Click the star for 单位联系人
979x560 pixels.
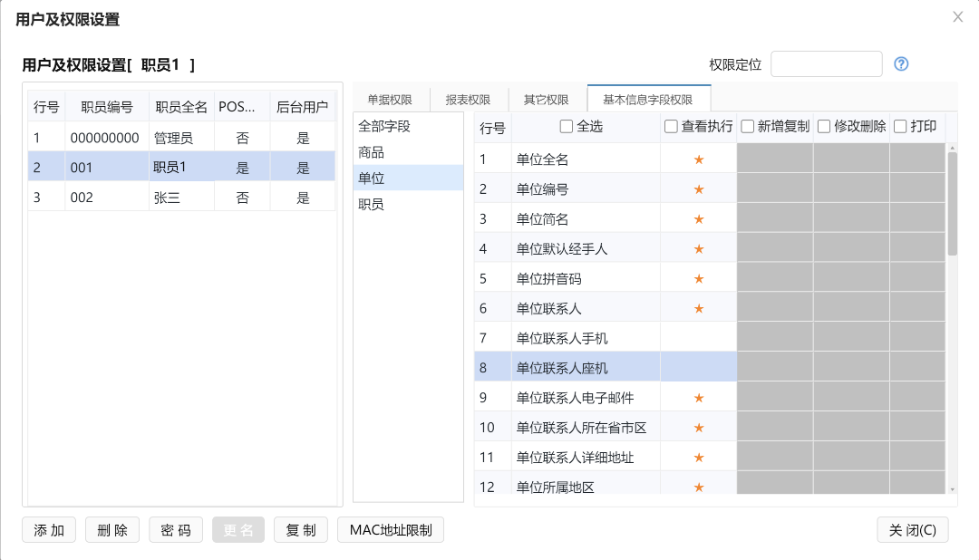(x=698, y=308)
